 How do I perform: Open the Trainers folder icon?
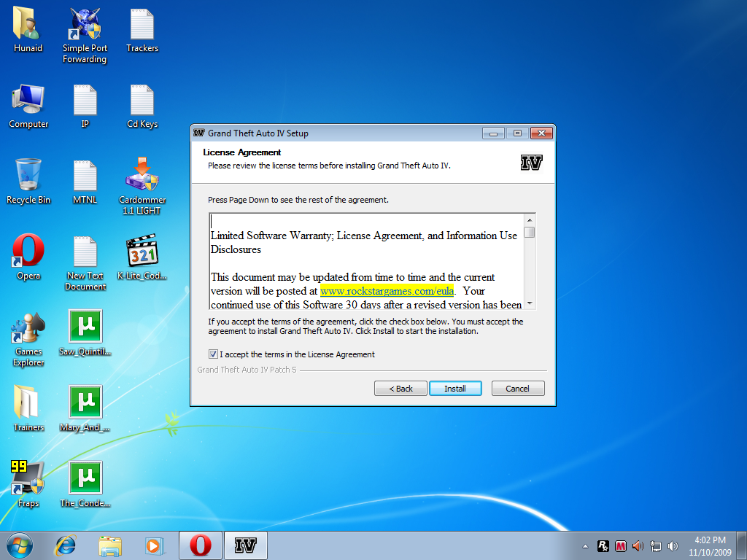[x=26, y=402]
